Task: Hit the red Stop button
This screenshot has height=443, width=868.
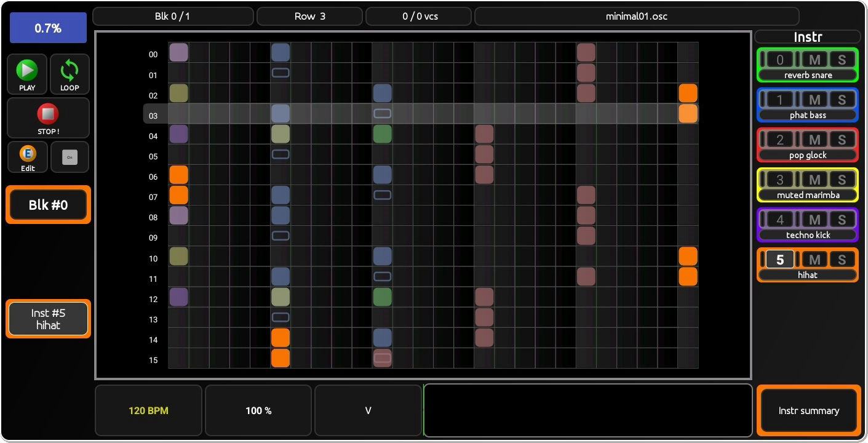Action: (x=48, y=118)
